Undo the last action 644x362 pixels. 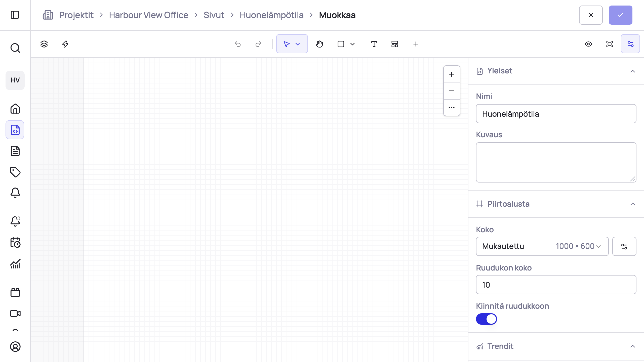pyautogui.click(x=238, y=44)
